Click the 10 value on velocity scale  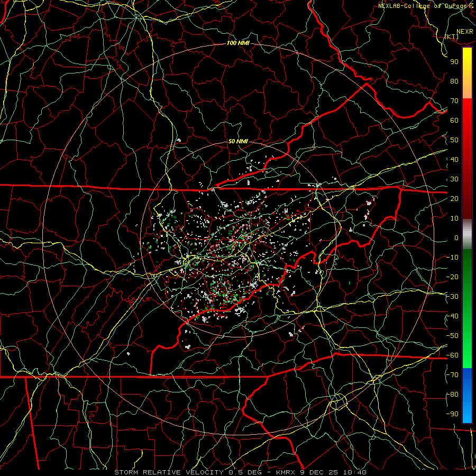pos(454,218)
